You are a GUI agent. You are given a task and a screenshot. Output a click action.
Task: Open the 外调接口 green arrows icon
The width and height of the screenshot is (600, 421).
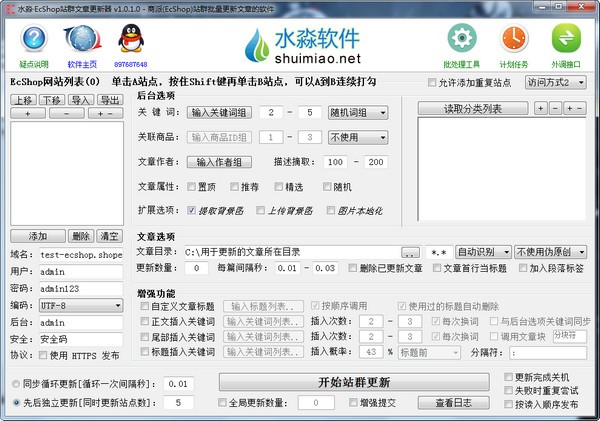[x=566, y=38]
